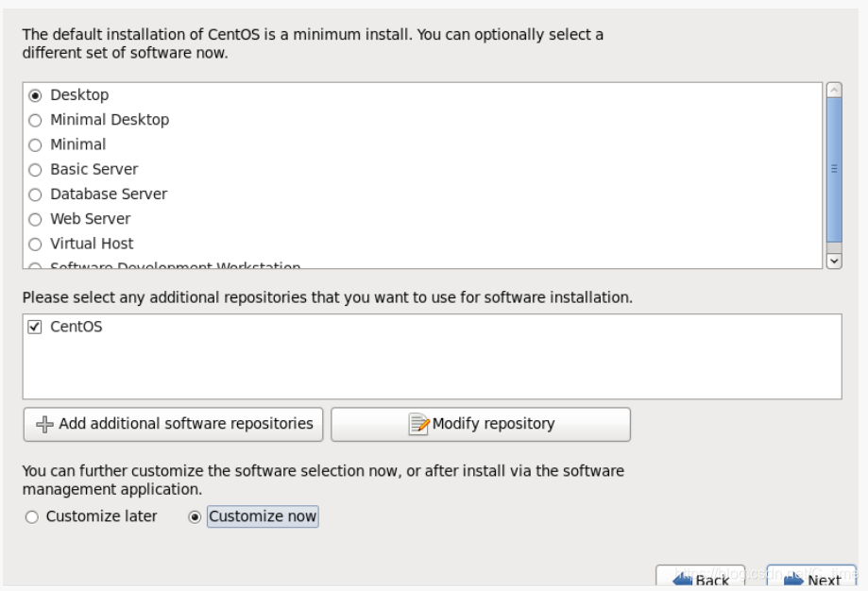Viewport: 868px width, 591px height.
Task: Click Add additional software repositories button
Action: tap(173, 425)
